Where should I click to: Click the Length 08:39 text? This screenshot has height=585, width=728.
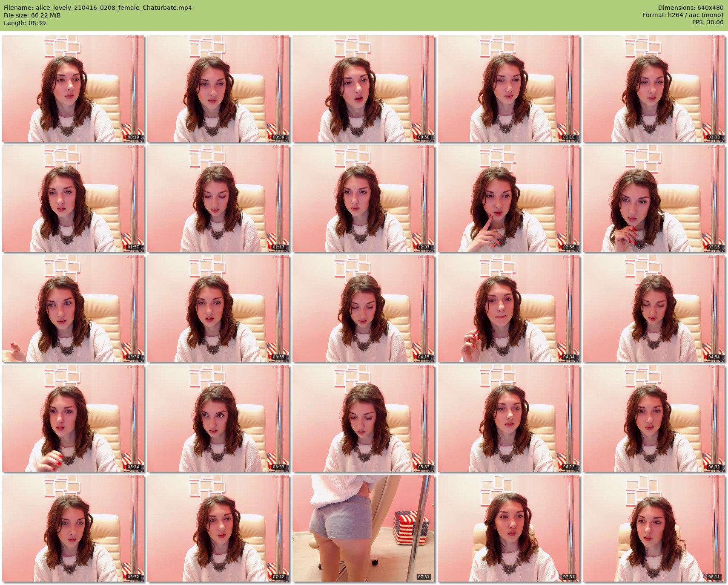(x=25, y=23)
